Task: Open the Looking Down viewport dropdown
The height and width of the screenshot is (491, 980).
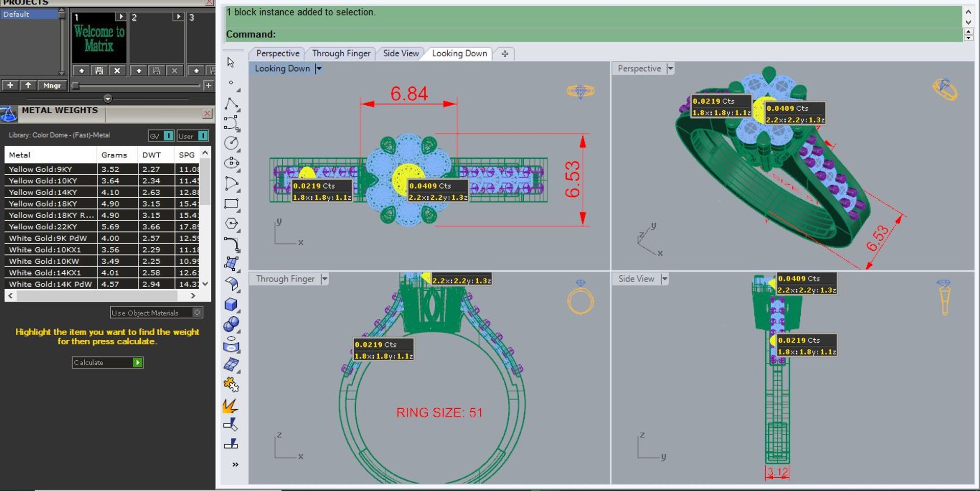Action: pyautogui.click(x=318, y=68)
